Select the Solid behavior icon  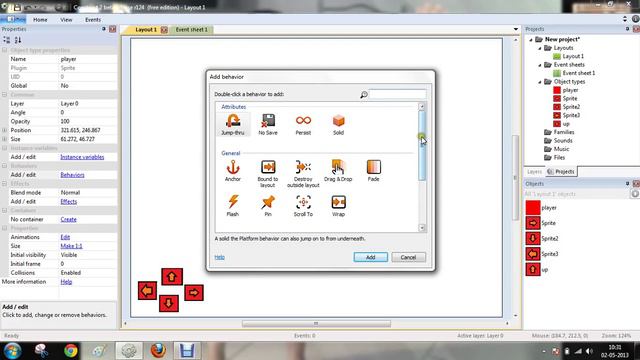[x=338, y=121]
